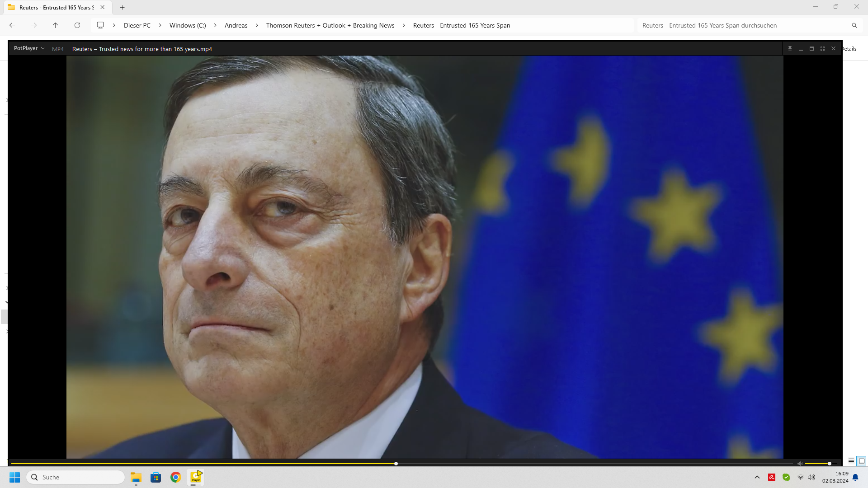Screen dimensions: 868x488
Task: Open the PotPlayer main menu dropdown
Action: point(29,48)
